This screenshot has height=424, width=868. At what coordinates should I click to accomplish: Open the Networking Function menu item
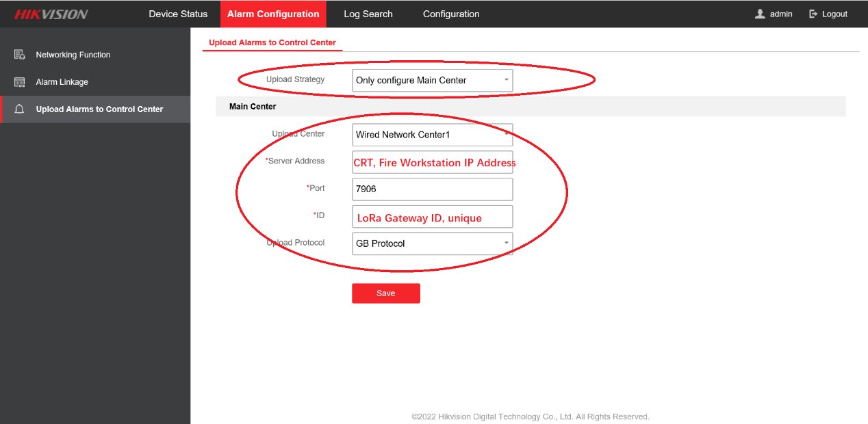click(95, 55)
